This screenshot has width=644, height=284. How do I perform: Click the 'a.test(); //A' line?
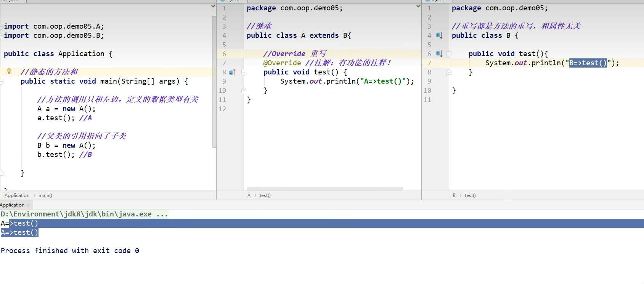[64, 118]
